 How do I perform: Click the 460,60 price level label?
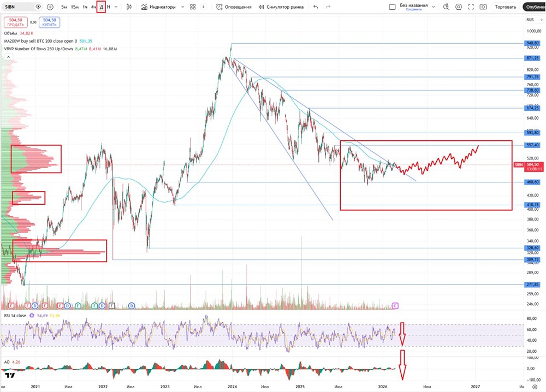(533, 182)
